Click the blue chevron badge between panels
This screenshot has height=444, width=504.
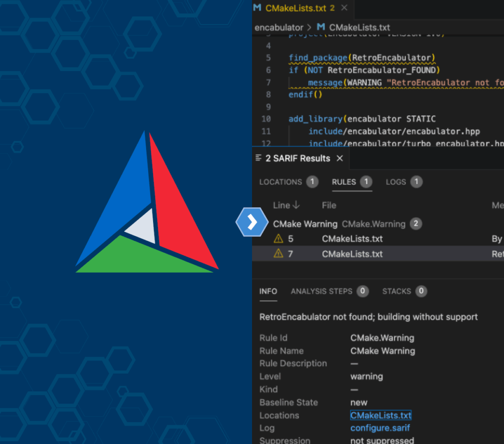pyautogui.click(x=252, y=222)
